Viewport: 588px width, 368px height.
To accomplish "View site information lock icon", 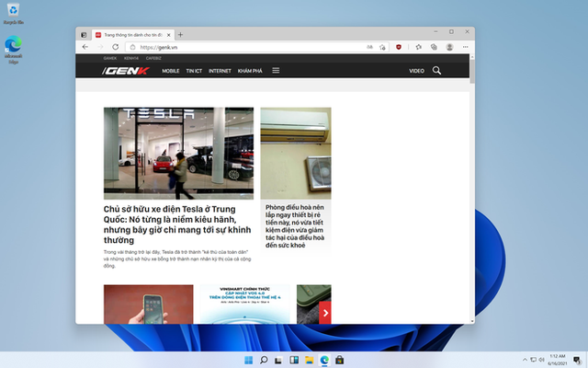I will [x=132, y=47].
